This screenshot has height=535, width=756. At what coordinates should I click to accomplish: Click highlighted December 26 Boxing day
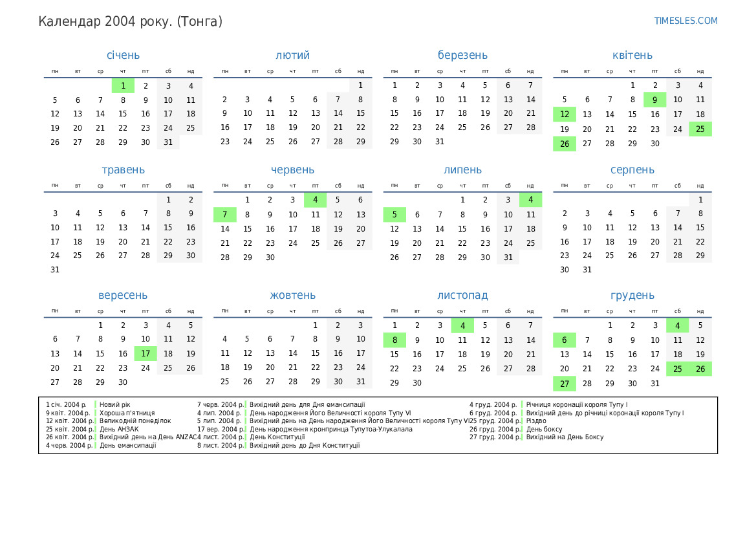[x=700, y=369]
